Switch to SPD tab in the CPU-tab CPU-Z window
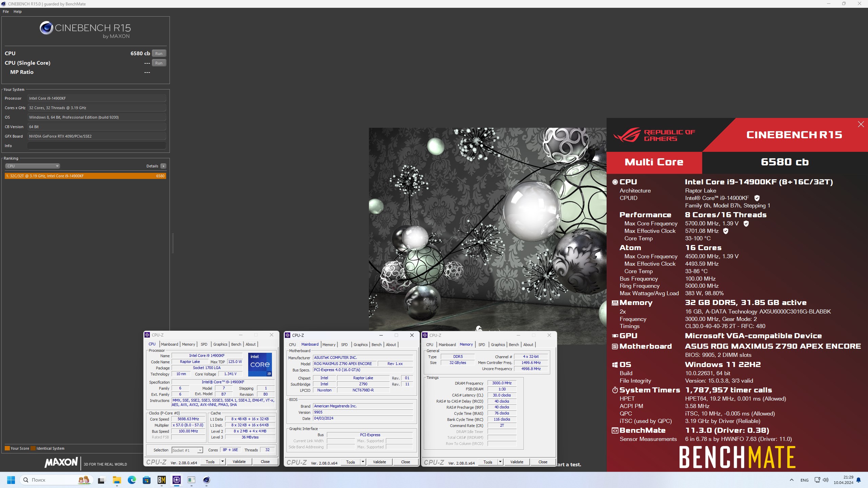 coord(204,344)
